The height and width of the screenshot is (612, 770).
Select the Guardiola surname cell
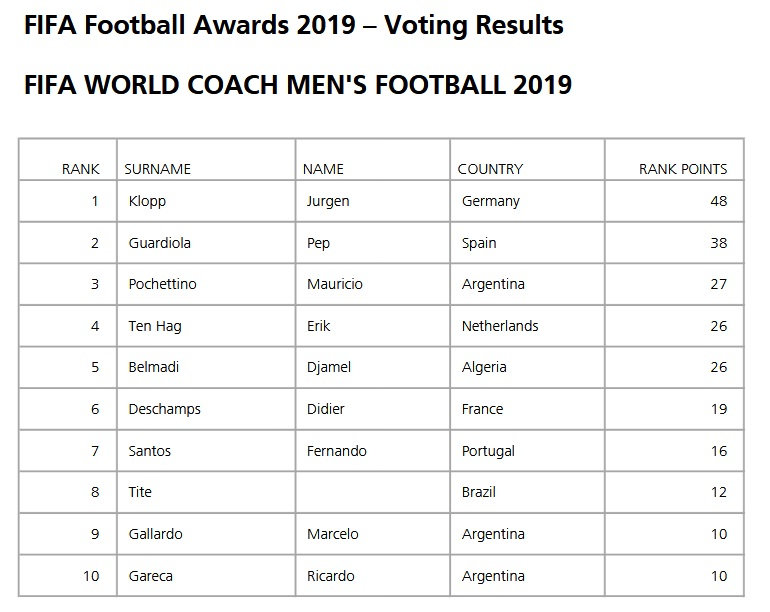pos(159,243)
